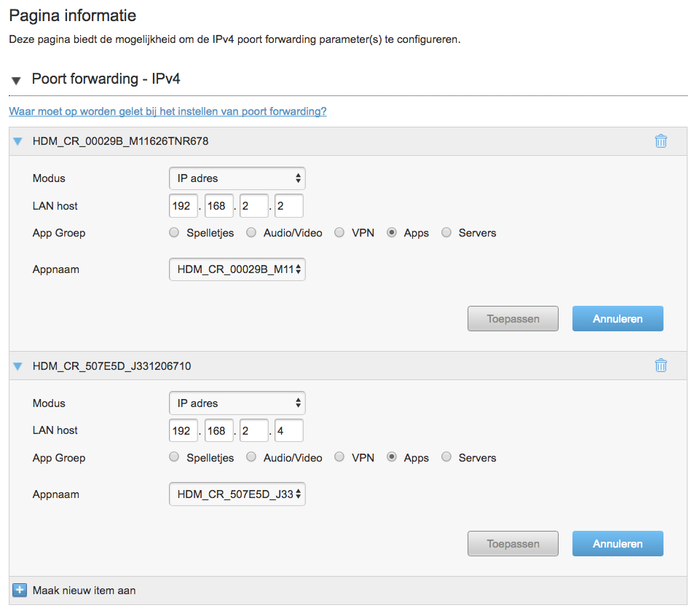Open Appnaam dropdown showing HDM_CR_00029B_M11

[237, 269]
